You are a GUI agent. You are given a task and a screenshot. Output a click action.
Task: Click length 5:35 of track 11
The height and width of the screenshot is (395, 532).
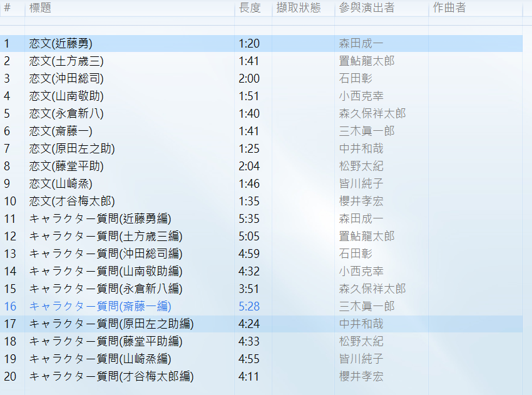(249, 218)
